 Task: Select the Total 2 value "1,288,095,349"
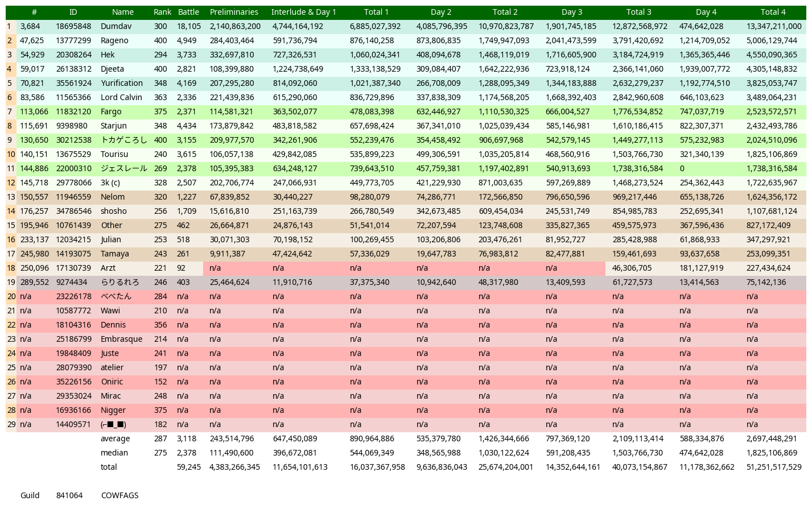point(504,83)
